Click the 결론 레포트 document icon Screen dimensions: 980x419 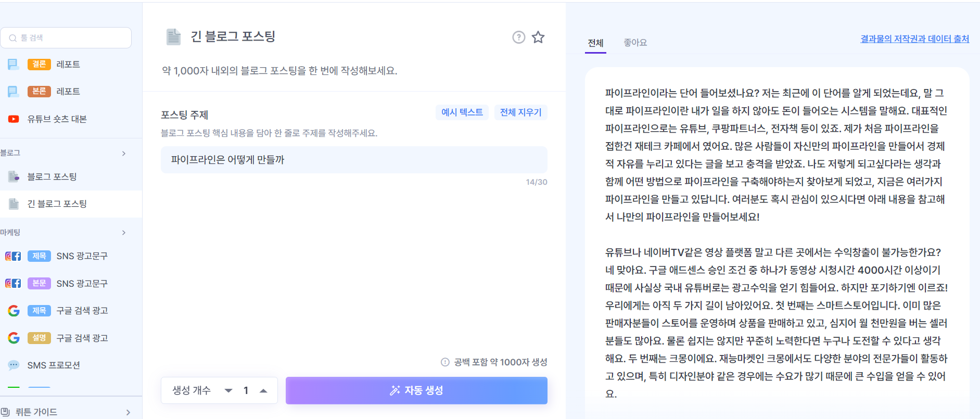pyautogui.click(x=14, y=64)
